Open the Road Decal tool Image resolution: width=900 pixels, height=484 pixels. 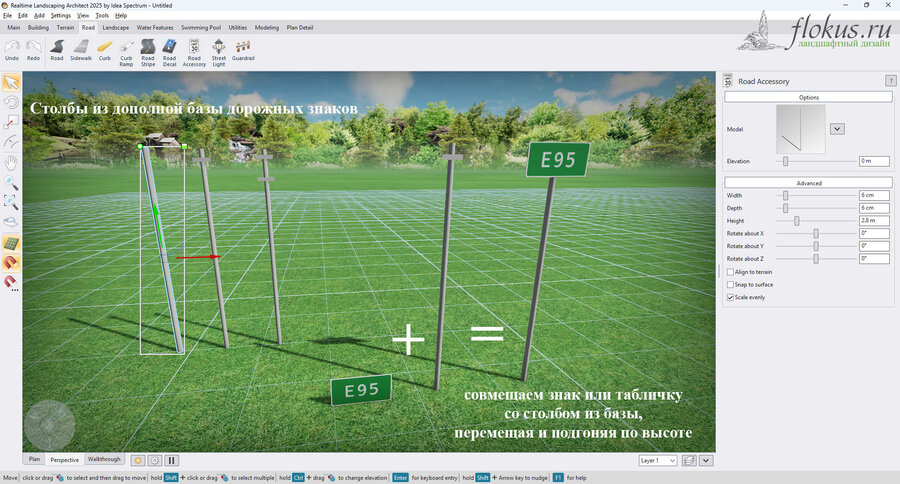tap(169, 53)
